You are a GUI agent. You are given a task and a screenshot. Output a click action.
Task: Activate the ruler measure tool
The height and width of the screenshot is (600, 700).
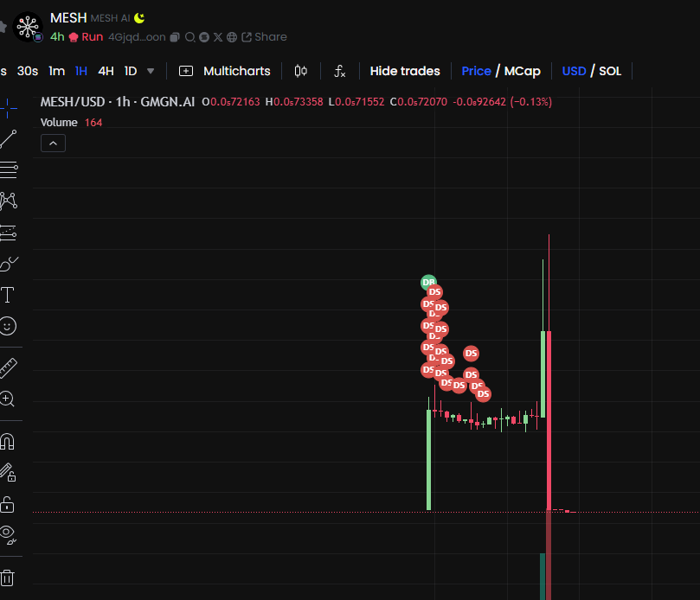[8, 368]
